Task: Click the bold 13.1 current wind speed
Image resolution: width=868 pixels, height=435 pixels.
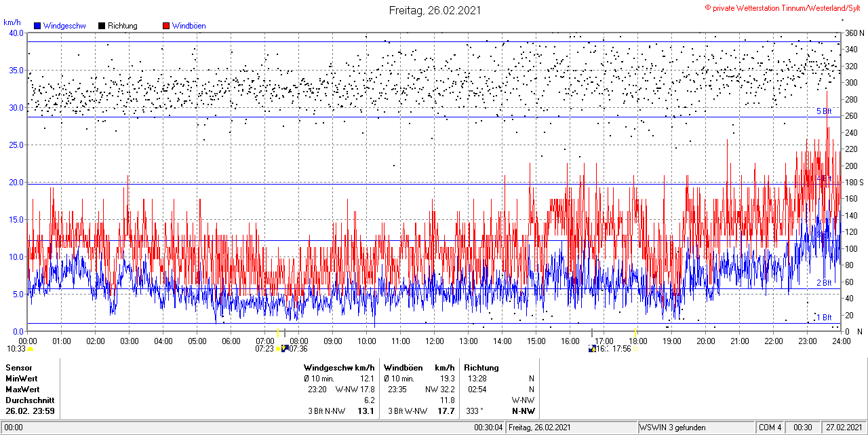Action: (366, 411)
